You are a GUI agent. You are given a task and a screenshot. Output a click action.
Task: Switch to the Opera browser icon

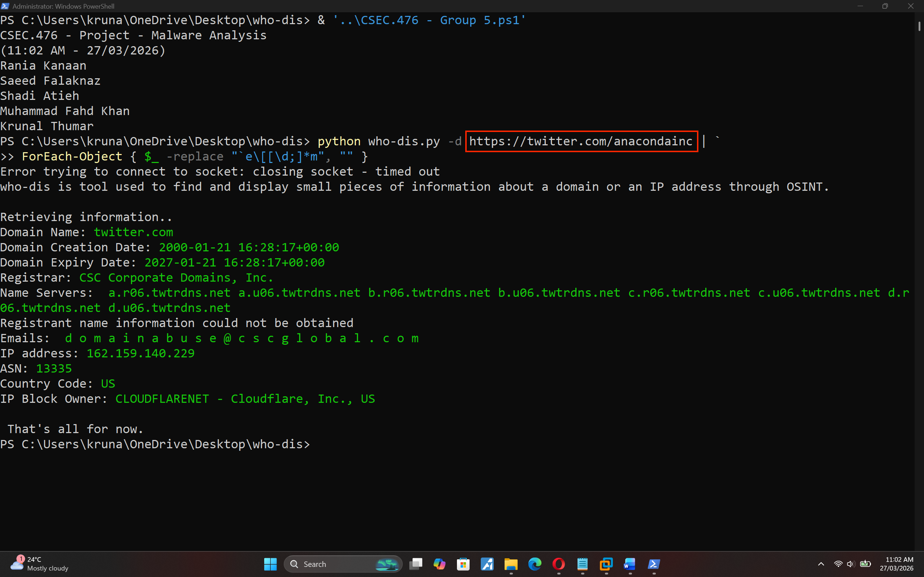559,564
